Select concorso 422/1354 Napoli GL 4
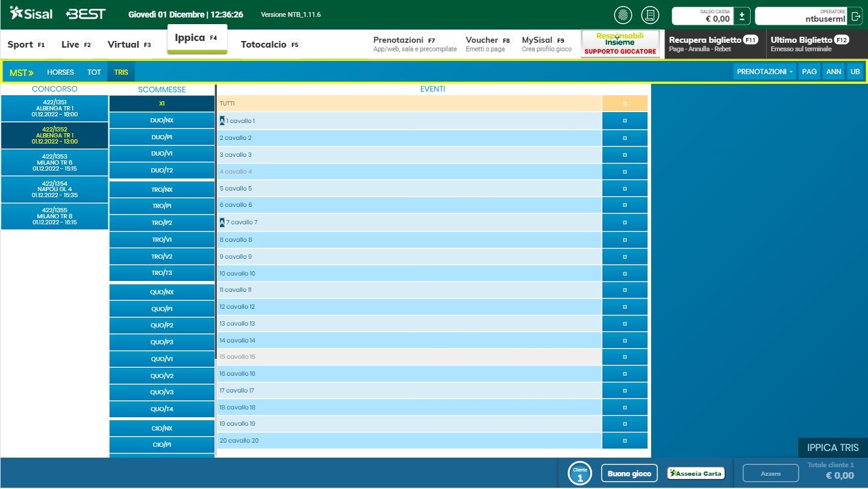This screenshot has height=489, width=868. click(x=54, y=190)
